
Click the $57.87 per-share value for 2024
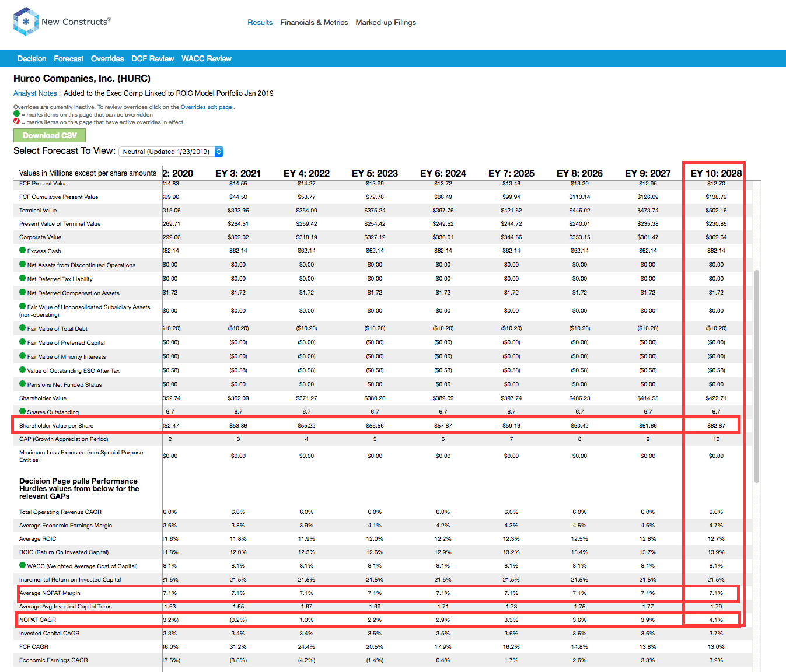click(x=443, y=426)
